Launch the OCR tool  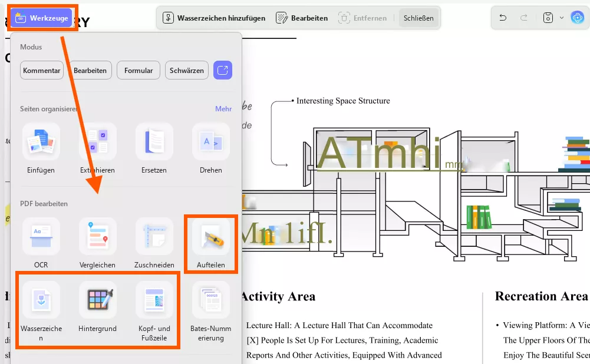41,237
